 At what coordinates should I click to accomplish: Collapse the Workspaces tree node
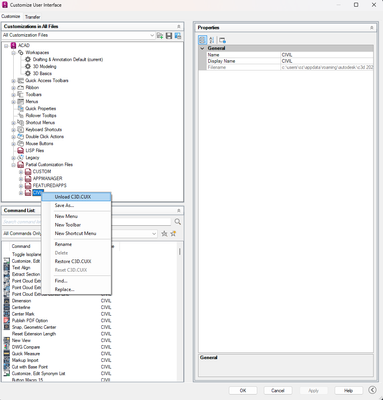(x=13, y=53)
